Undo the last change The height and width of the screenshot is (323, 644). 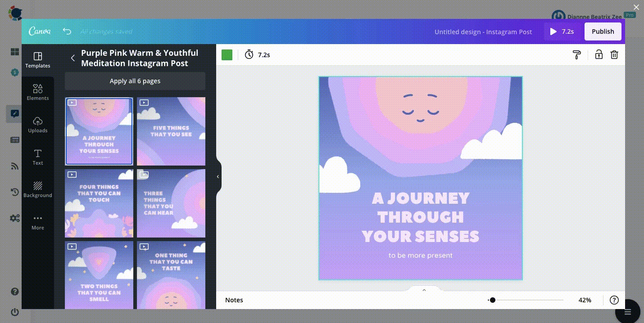pyautogui.click(x=67, y=31)
